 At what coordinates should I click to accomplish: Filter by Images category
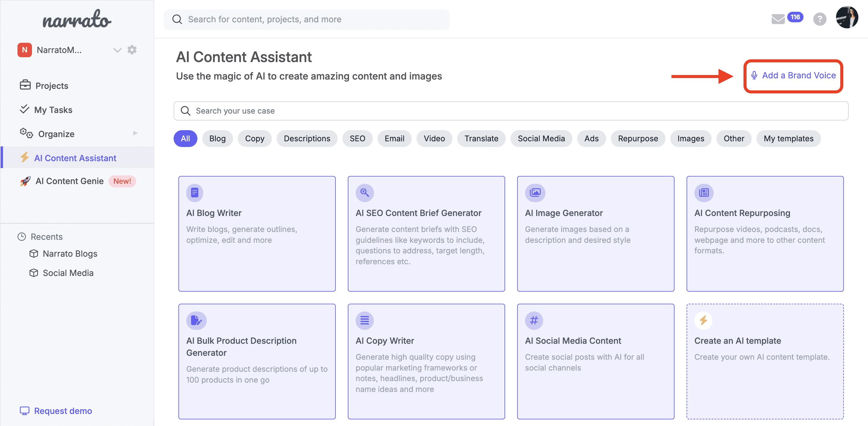coord(691,138)
